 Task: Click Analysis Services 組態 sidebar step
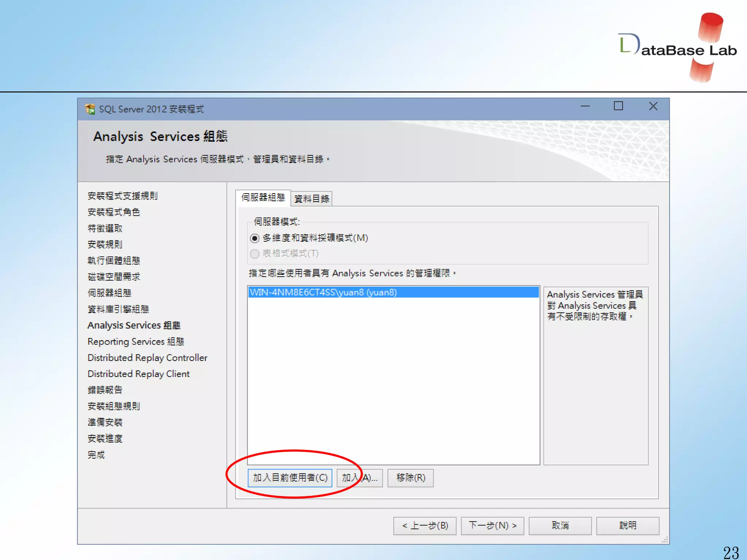click(x=134, y=326)
